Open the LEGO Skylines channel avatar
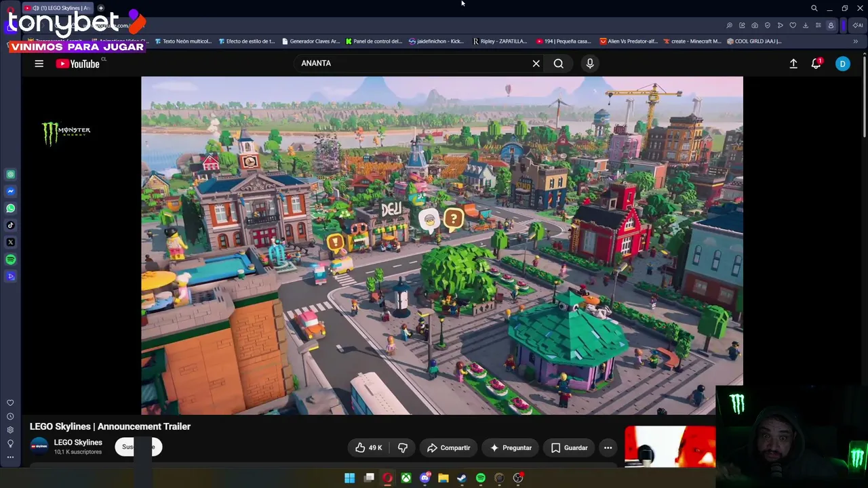 coord(39,447)
